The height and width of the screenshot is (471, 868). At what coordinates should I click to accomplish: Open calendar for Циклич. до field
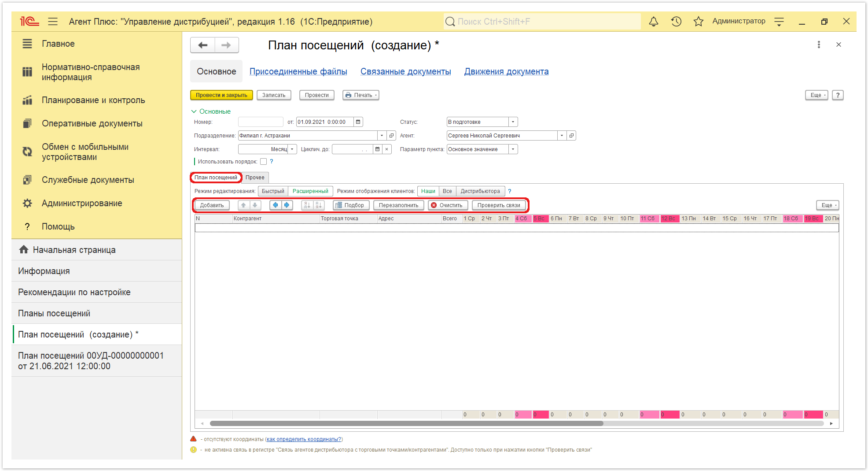click(377, 149)
